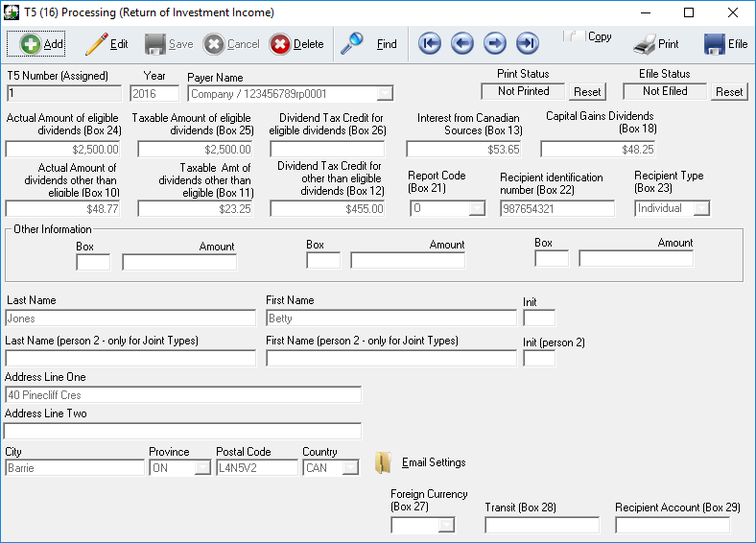Click the Transit (Box 28) field
Image resolution: width=756 pixels, height=543 pixels.
[541, 525]
